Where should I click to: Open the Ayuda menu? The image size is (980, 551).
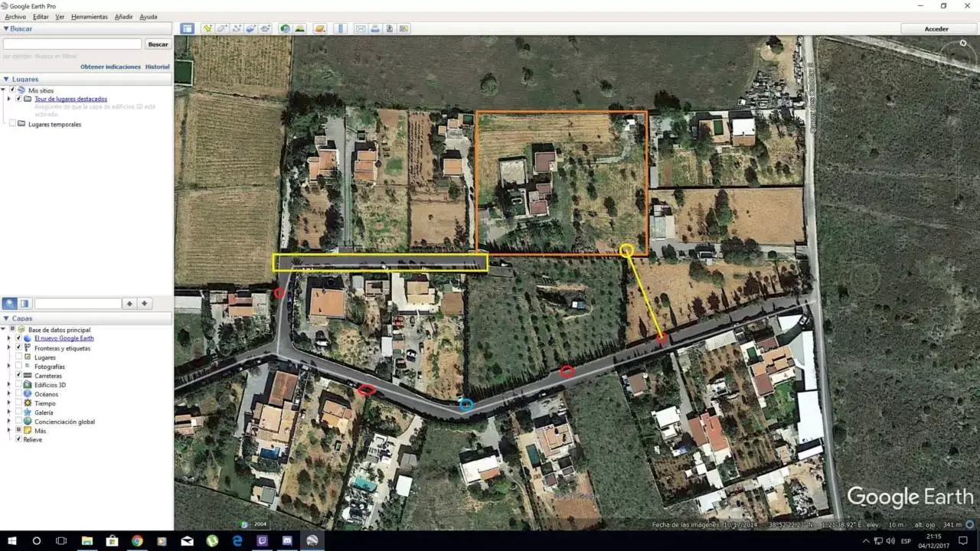(149, 17)
